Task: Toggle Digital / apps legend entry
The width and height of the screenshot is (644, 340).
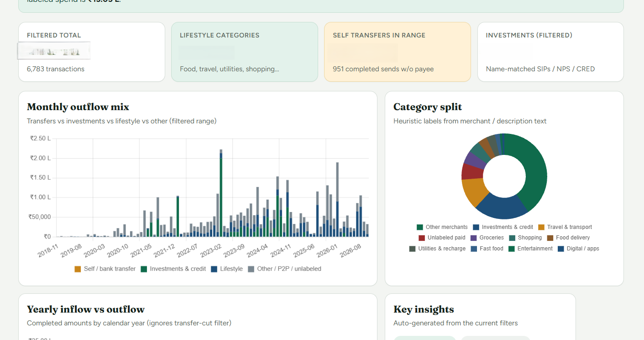Action: coord(578,249)
